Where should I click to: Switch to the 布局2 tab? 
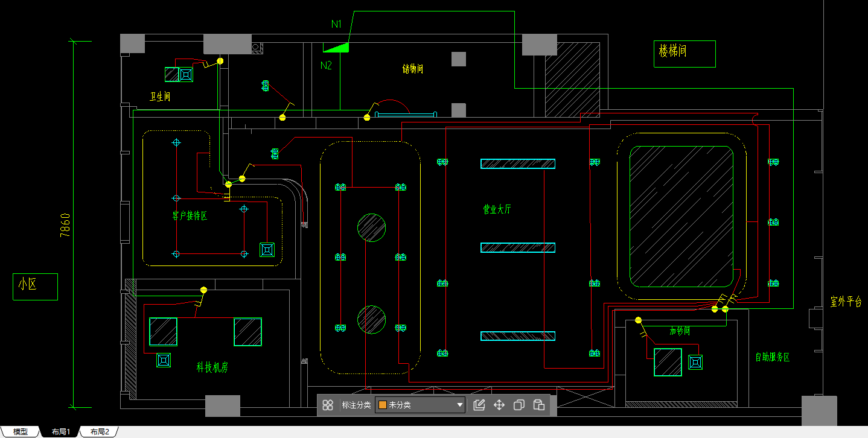point(100,432)
